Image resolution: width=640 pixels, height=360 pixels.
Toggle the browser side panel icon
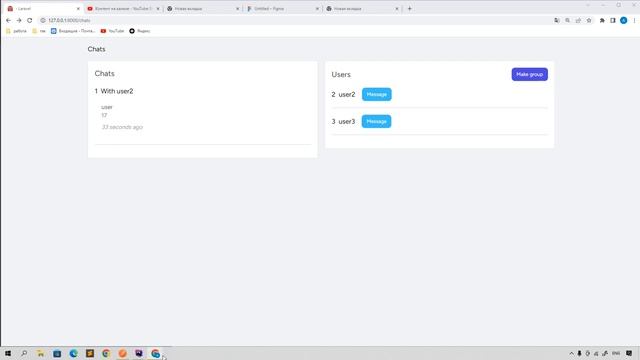613,20
